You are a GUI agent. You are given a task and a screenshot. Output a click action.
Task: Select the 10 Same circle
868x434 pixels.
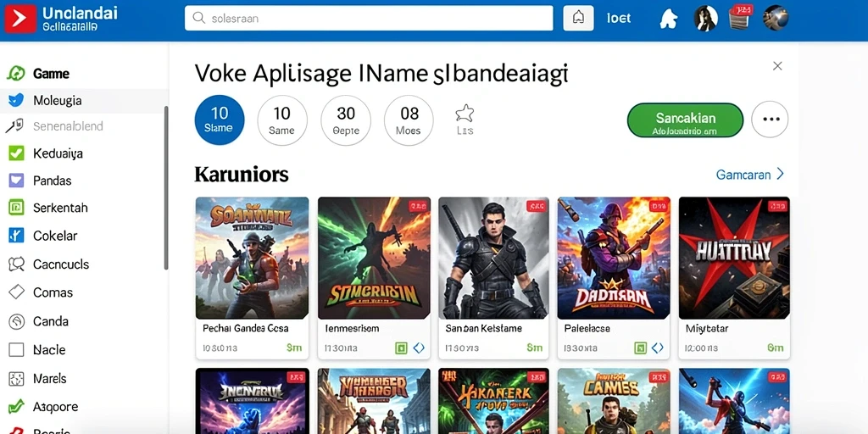[x=281, y=120]
